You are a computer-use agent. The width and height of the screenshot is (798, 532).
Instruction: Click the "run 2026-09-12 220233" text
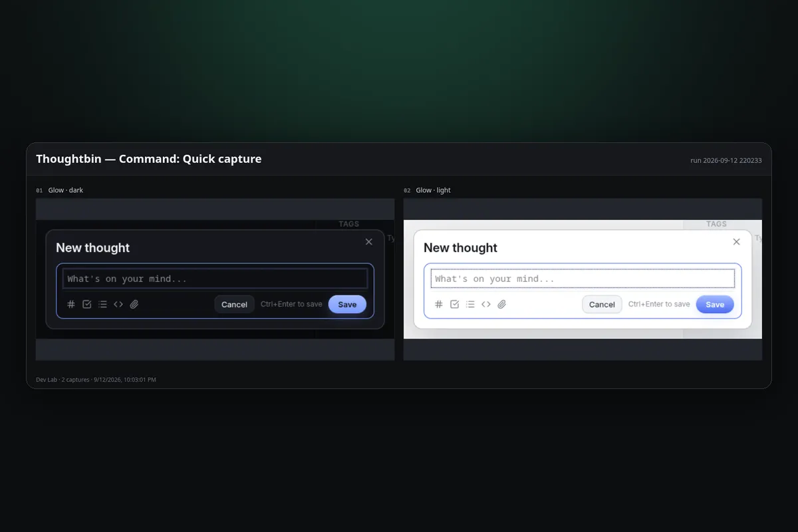[726, 160]
